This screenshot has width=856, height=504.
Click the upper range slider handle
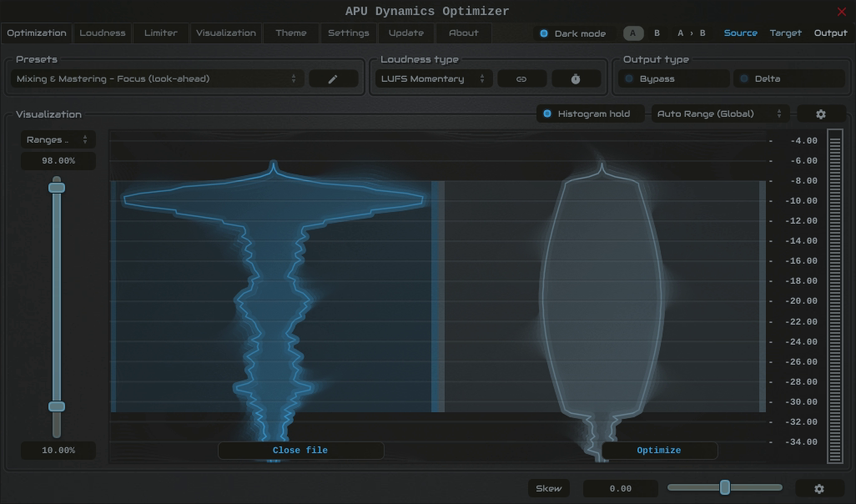pos(57,188)
